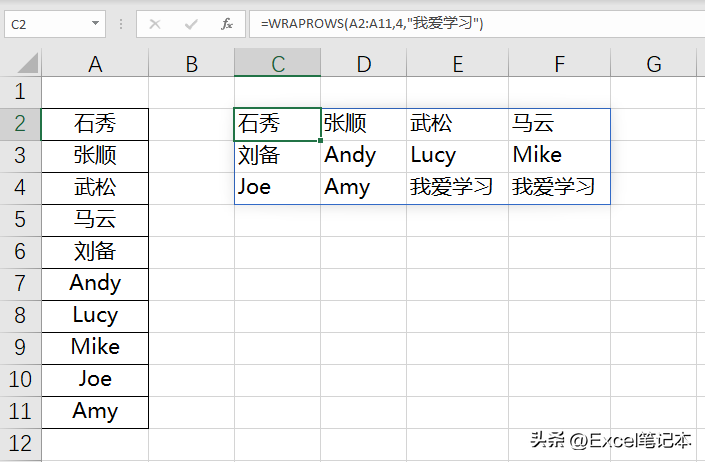Click cell D3 showing Andy
The height and width of the screenshot is (462, 705).
(x=364, y=156)
